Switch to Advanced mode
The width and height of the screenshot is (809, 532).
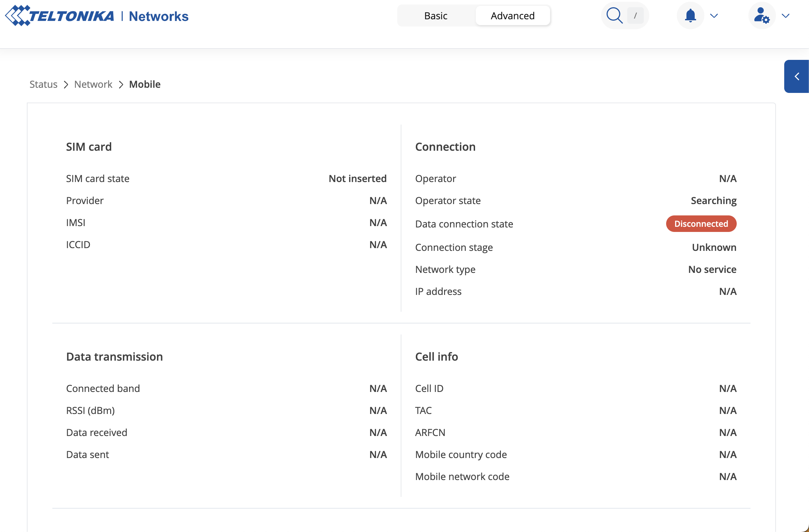[513, 16]
